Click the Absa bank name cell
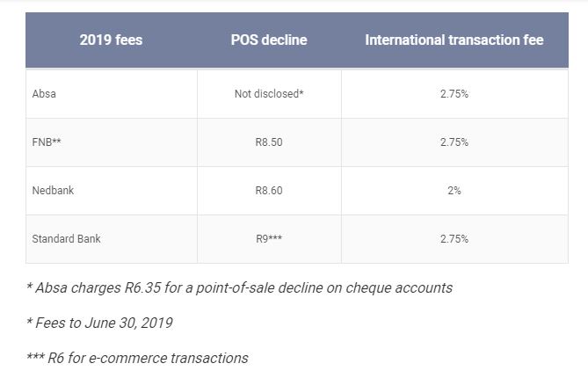 44,93
